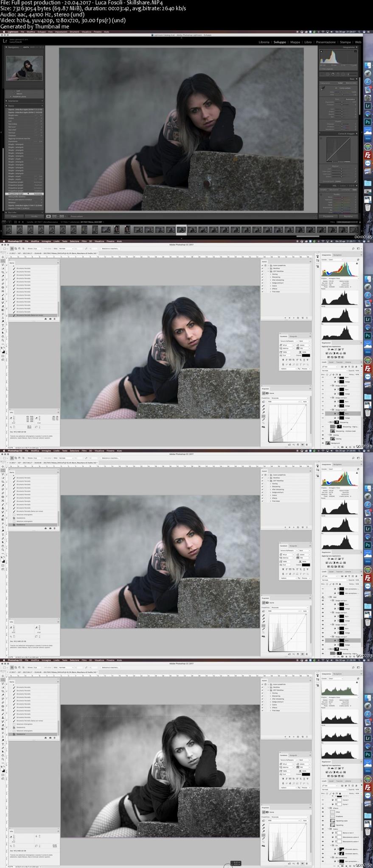This screenshot has height=868, width=373.
Task: Toggle Final steps action checkmark in 00:01:29 frame
Action: (262, 292)
